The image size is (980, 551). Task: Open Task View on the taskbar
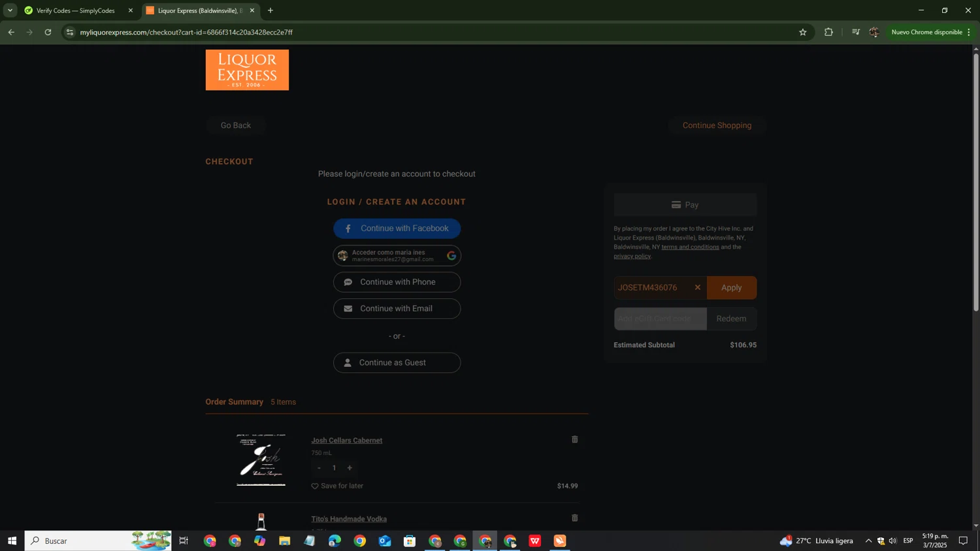pos(184,541)
